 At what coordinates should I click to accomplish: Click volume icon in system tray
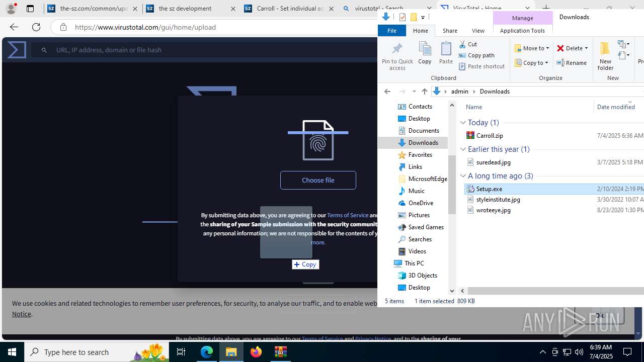pos(579,352)
